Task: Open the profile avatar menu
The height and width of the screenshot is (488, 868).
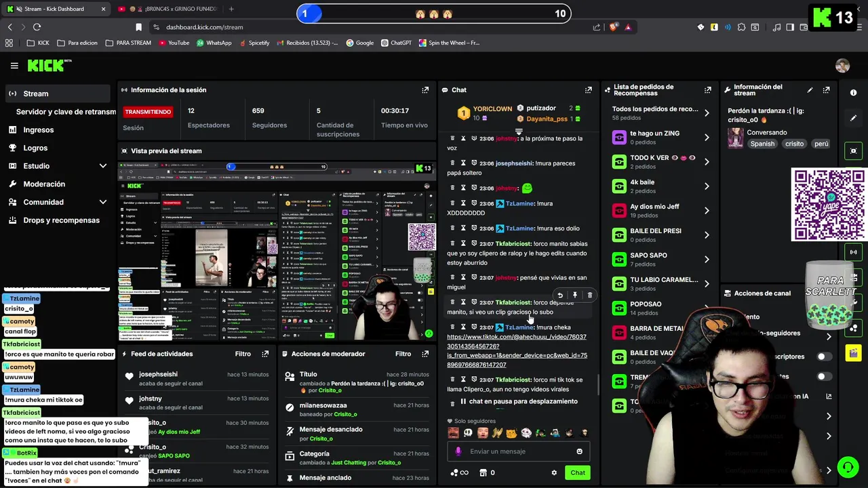Action: pyautogui.click(x=843, y=66)
